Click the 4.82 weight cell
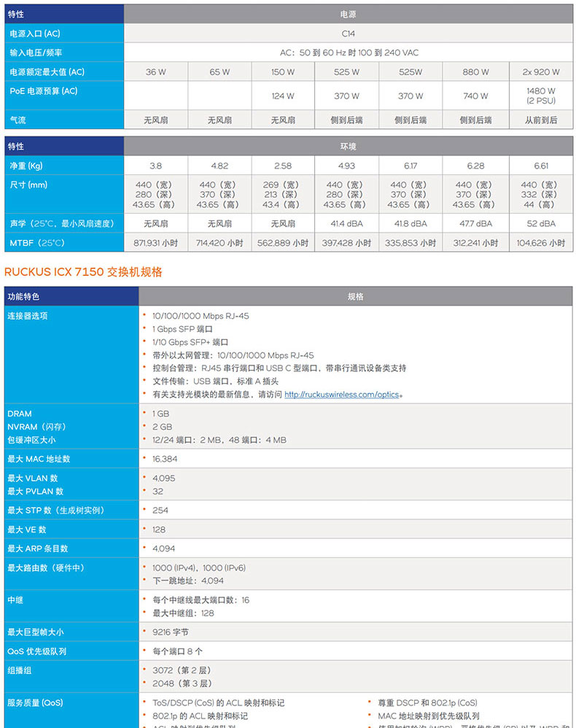 coord(219,166)
